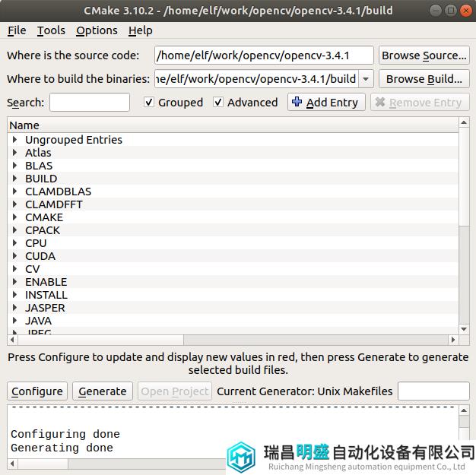Select the CUDA row label
The height and width of the screenshot is (475, 476).
[40, 256]
